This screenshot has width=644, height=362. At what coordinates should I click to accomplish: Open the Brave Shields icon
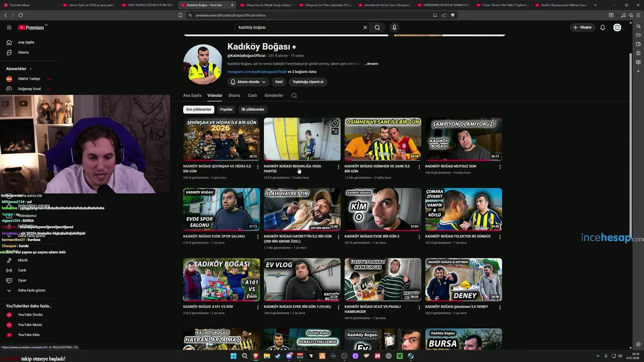point(452,15)
